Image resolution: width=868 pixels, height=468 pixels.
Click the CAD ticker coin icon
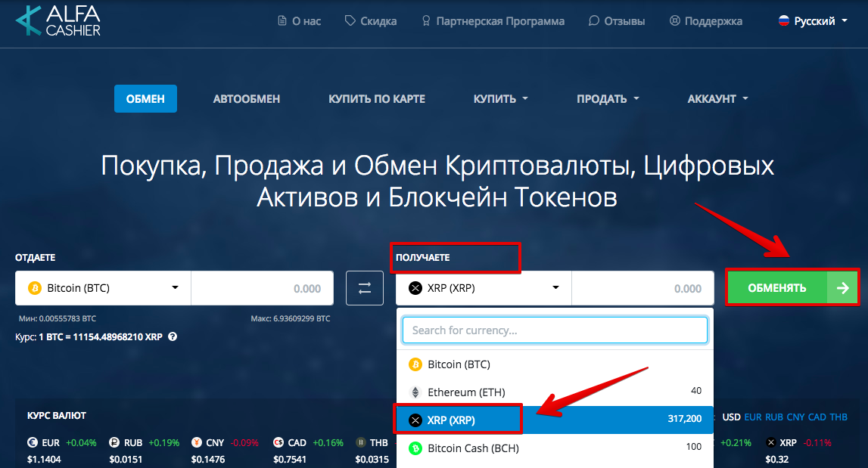278,442
